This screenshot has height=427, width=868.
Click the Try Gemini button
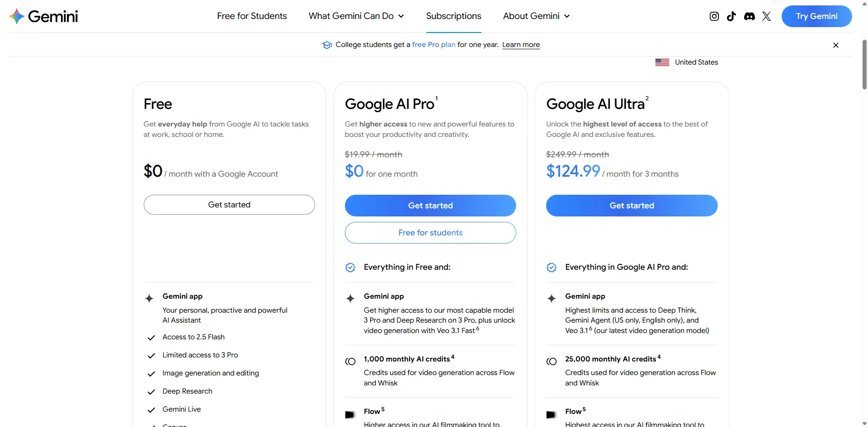tap(816, 16)
